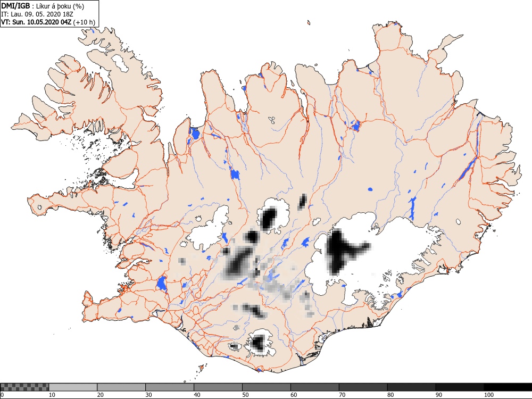
Task: Click the legend label '40'
Action: point(197,395)
